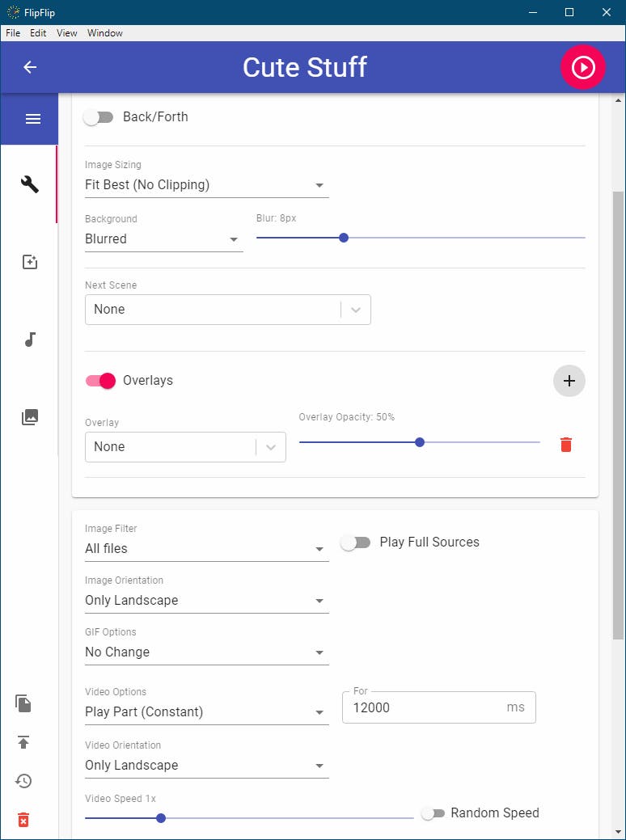The width and height of the screenshot is (626, 840).
Task: Remove overlay with red trash icon
Action: [x=566, y=445]
